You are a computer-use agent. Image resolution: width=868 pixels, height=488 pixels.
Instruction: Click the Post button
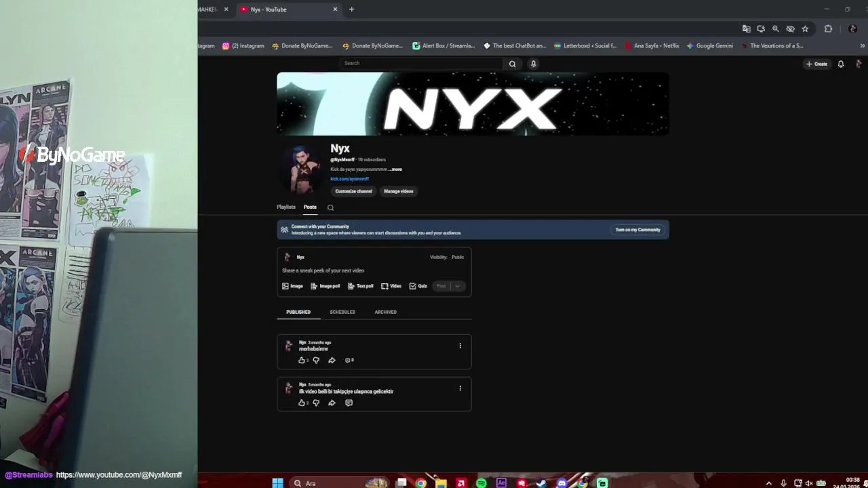pyautogui.click(x=441, y=286)
